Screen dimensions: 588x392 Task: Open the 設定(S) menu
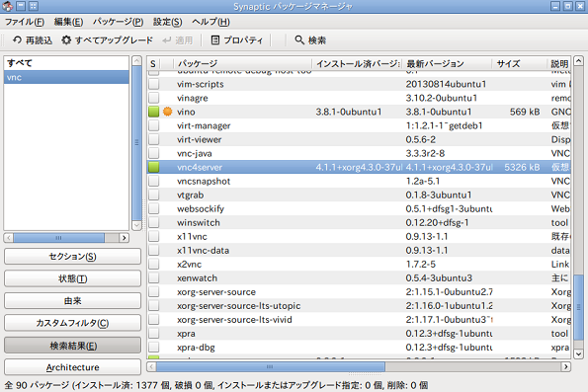point(167,22)
